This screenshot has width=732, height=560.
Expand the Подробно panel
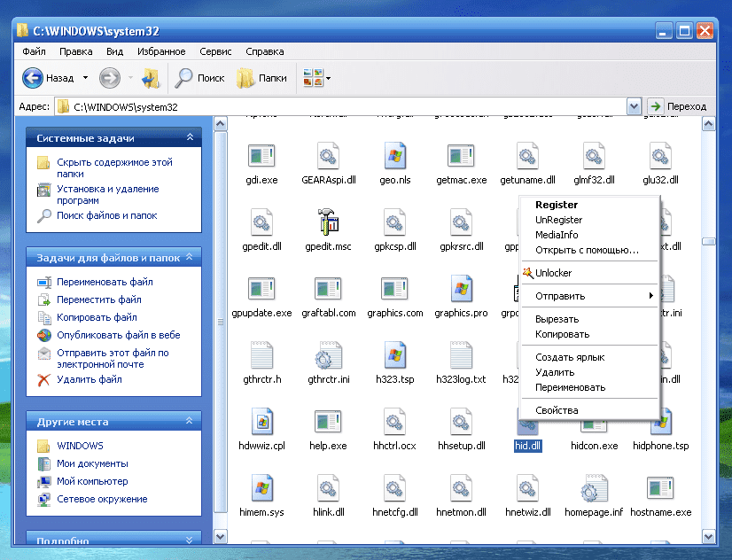pos(190,540)
